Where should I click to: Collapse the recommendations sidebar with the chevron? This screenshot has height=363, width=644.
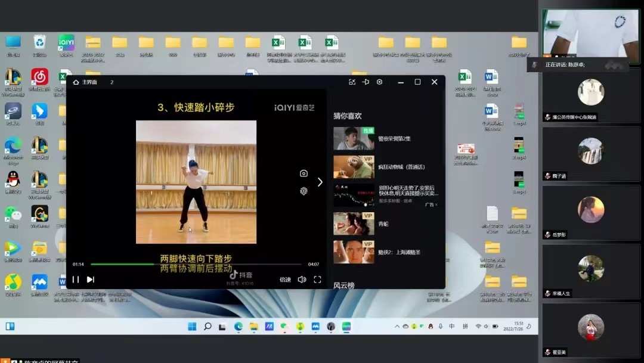[320, 182]
